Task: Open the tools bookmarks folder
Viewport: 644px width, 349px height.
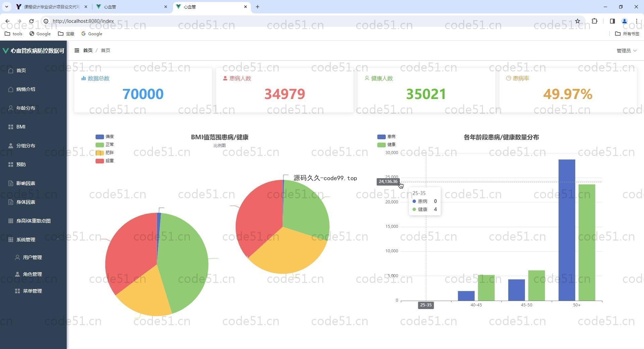Action: tap(13, 34)
